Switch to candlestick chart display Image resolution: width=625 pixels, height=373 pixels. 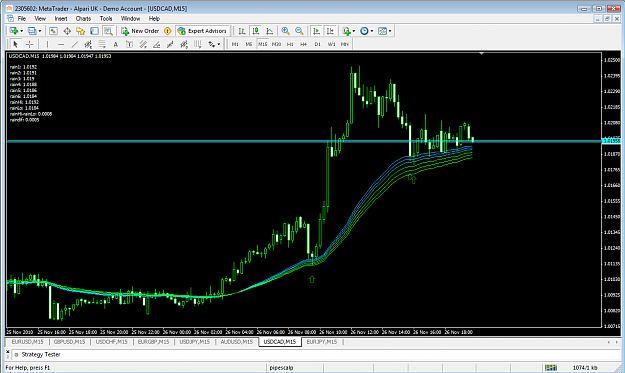pyautogui.click(x=256, y=31)
